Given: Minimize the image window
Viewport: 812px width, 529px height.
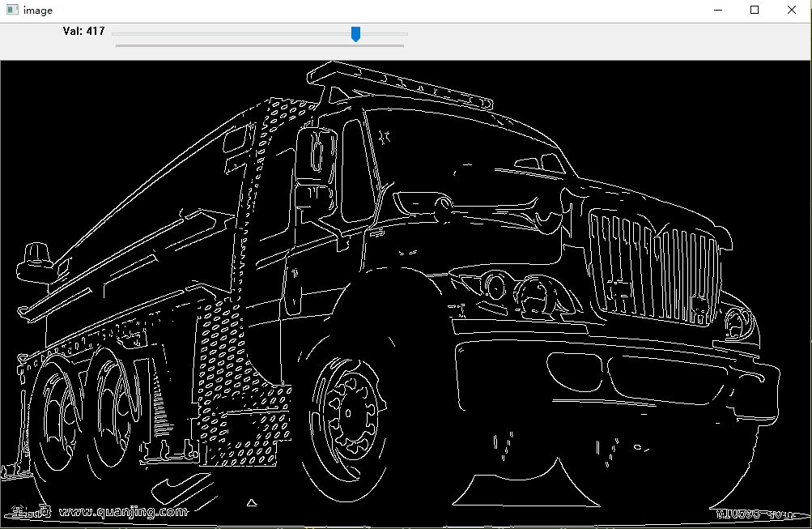Looking at the screenshot, I should [x=718, y=10].
